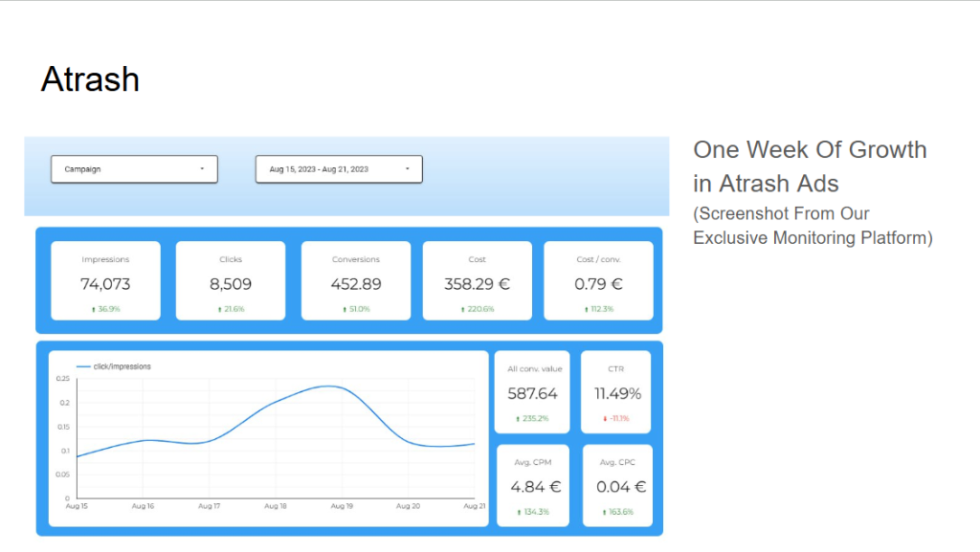980x552 pixels.
Task: Open the Campaign dropdown
Action: click(134, 169)
